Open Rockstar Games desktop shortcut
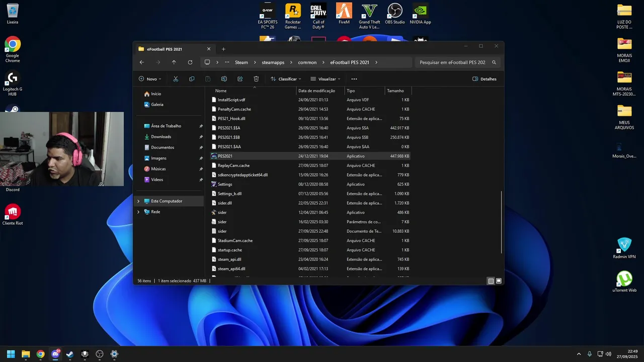 (293, 17)
